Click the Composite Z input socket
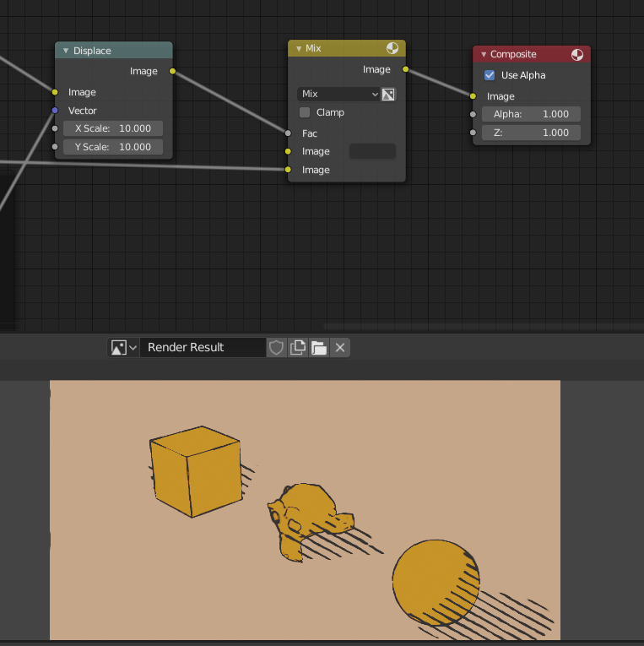This screenshot has height=646, width=644. click(x=473, y=133)
